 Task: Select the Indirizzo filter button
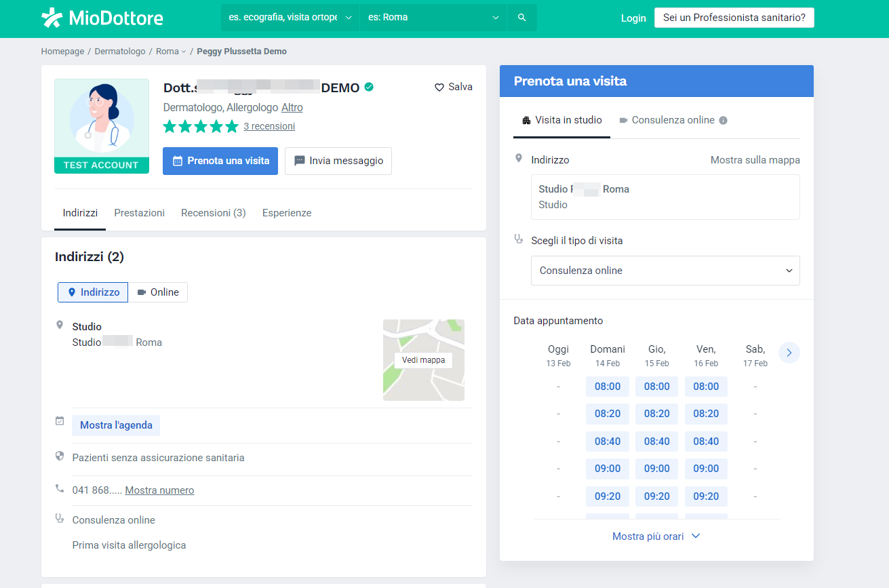pos(92,292)
